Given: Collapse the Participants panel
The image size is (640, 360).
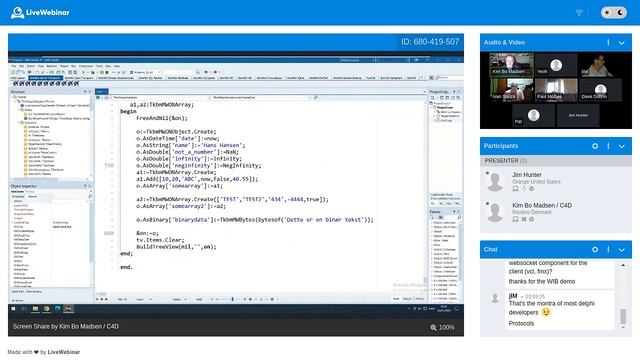Looking at the screenshot, I should 622,146.
